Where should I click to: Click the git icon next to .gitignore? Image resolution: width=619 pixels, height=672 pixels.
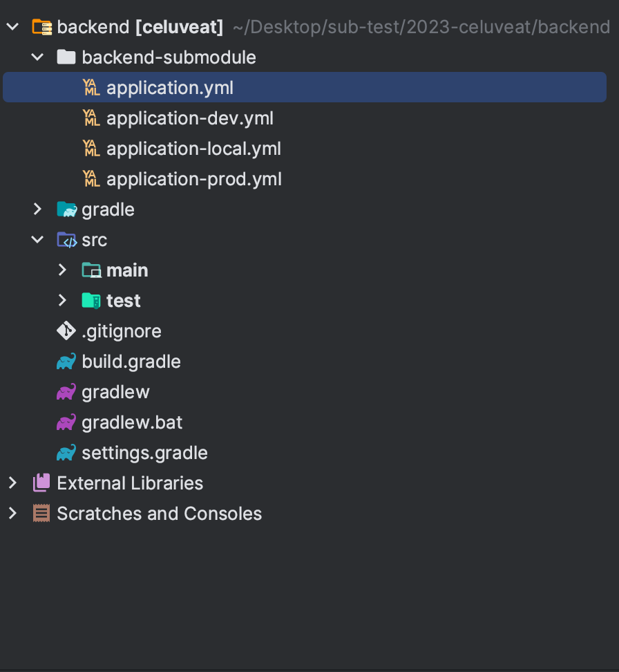[66, 330]
